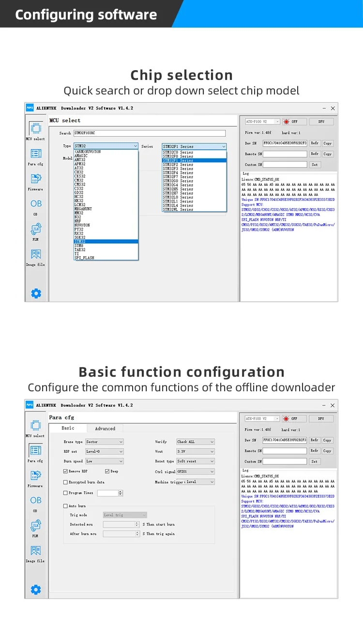
Task: Click the Program Times value field
Action: pyautogui.click(x=107, y=493)
